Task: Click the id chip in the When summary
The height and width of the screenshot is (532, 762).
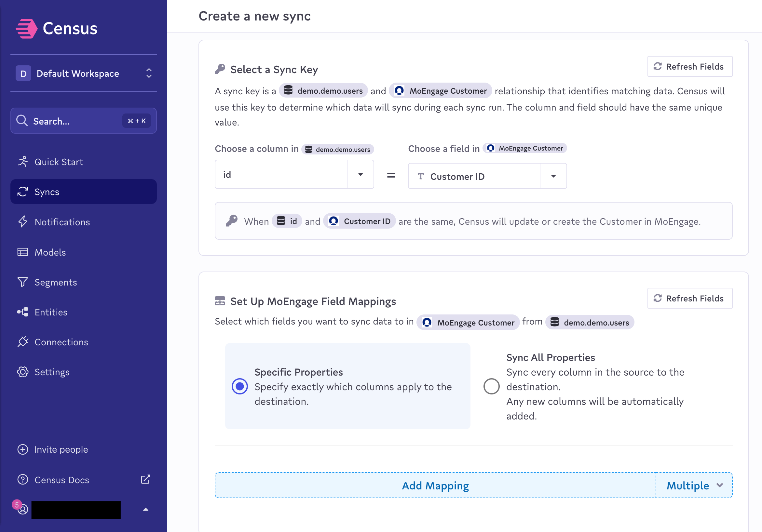Action: coord(287,221)
